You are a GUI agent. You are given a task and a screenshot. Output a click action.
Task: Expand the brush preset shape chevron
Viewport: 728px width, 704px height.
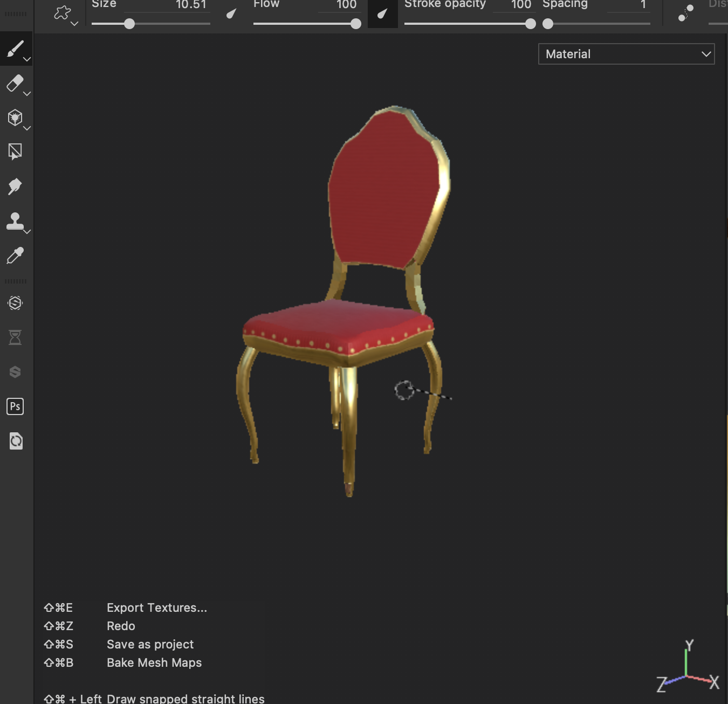pyautogui.click(x=74, y=24)
